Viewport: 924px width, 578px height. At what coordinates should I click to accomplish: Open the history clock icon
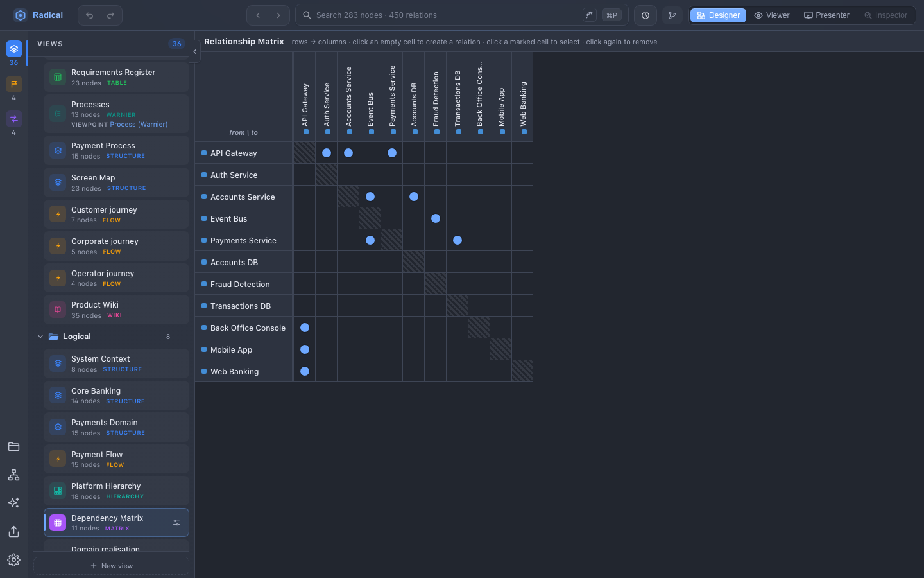pyautogui.click(x=646, y=15)
